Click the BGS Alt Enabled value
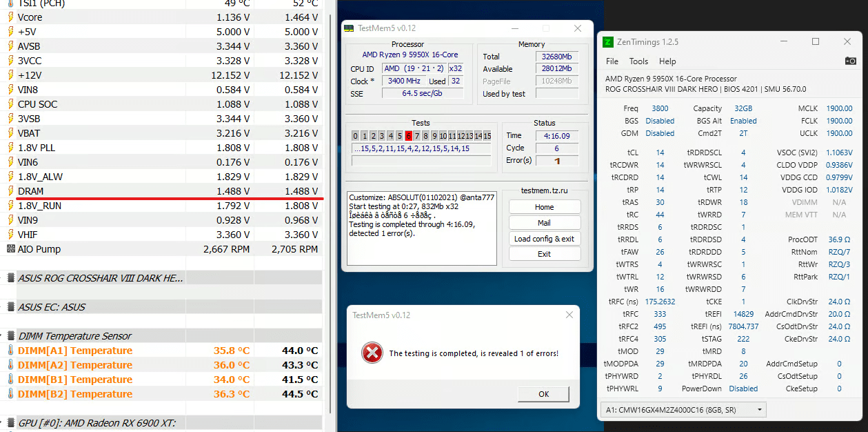The height and width of the screenshot is (432, 868). (x=743, y=121)
